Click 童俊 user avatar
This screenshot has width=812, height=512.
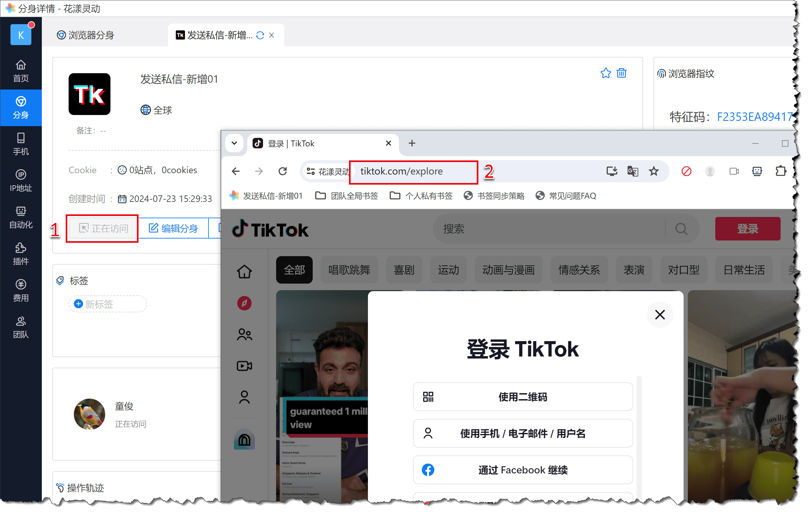click(x=89, y=414)
